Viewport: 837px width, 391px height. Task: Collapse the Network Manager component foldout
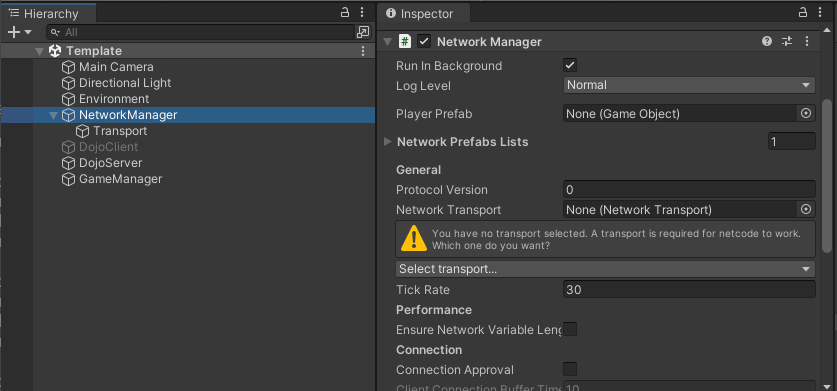click(x=388, y=42)
